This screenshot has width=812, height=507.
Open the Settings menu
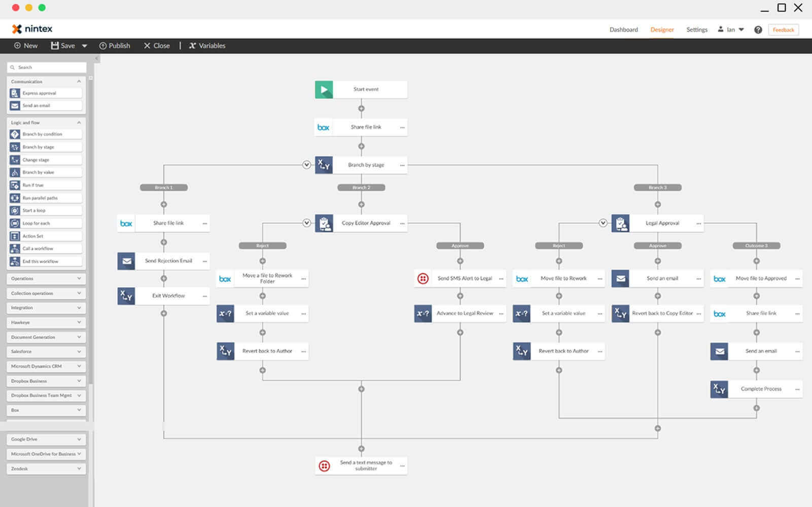click(696, 29)
